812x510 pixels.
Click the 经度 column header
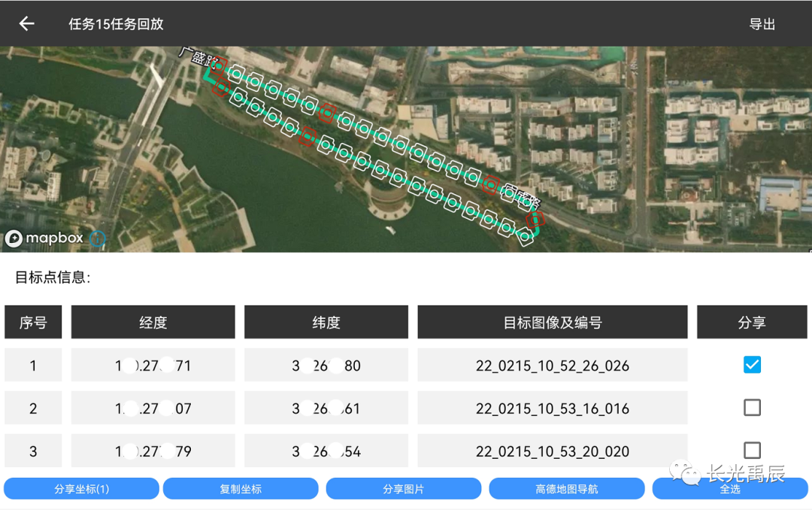point(153,323)
